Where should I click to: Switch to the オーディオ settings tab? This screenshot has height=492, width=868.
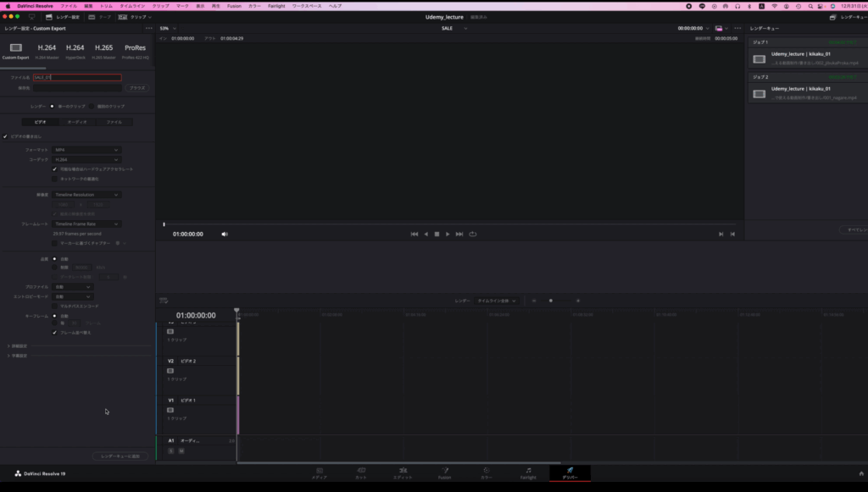coord(77,122)
